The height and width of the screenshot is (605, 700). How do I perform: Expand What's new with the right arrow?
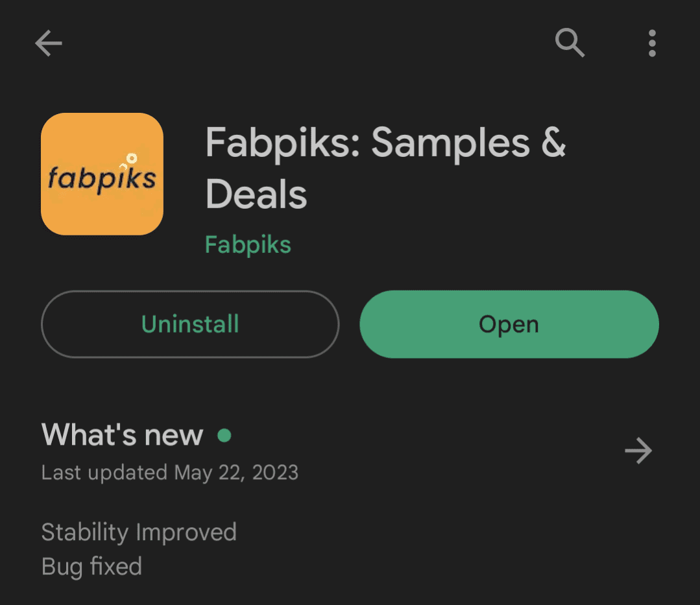(x=638, y=451)
